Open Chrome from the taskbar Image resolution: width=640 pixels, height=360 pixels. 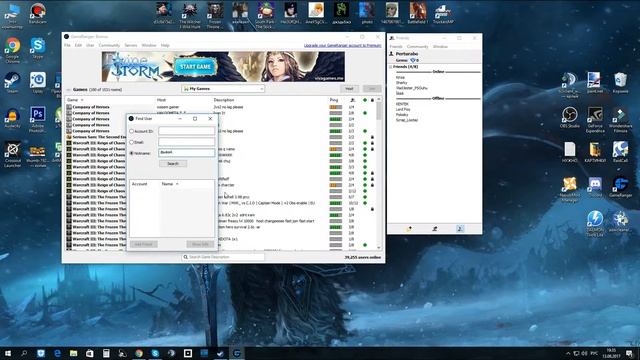(x=139, y=353)
